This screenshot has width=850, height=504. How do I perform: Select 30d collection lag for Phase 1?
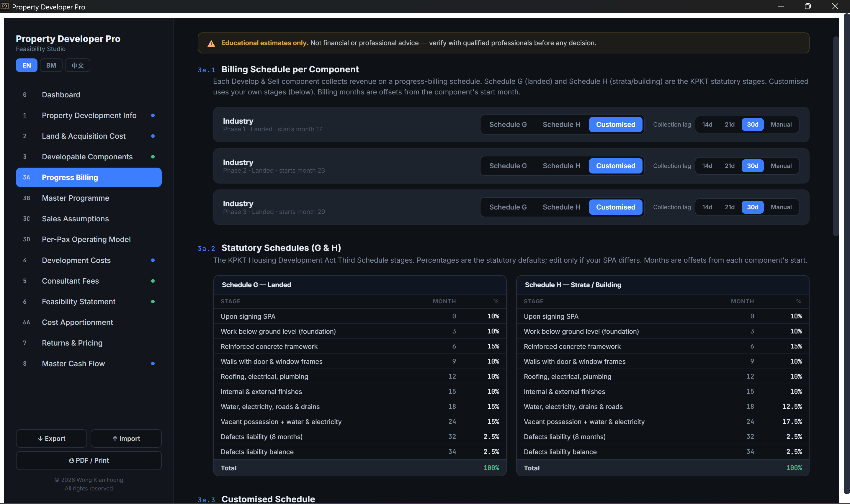753,125
